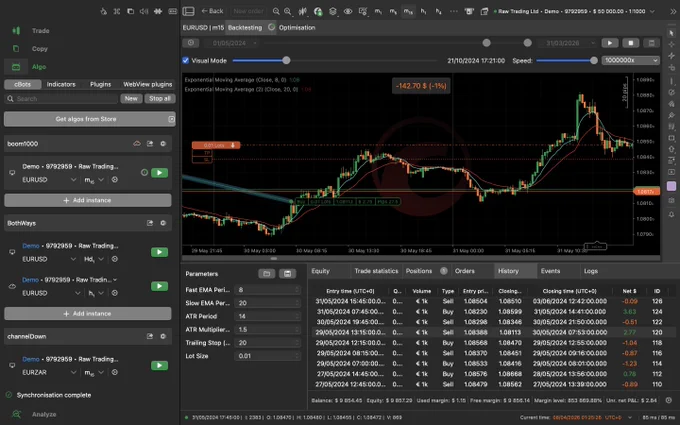Open settings gear for boom1000
The height and width of the screenshot is (425, 680).
tap(163, 144)
